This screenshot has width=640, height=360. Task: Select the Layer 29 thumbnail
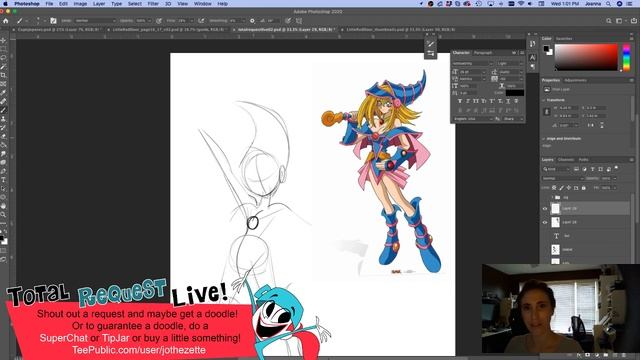click(x=556, y=209)
